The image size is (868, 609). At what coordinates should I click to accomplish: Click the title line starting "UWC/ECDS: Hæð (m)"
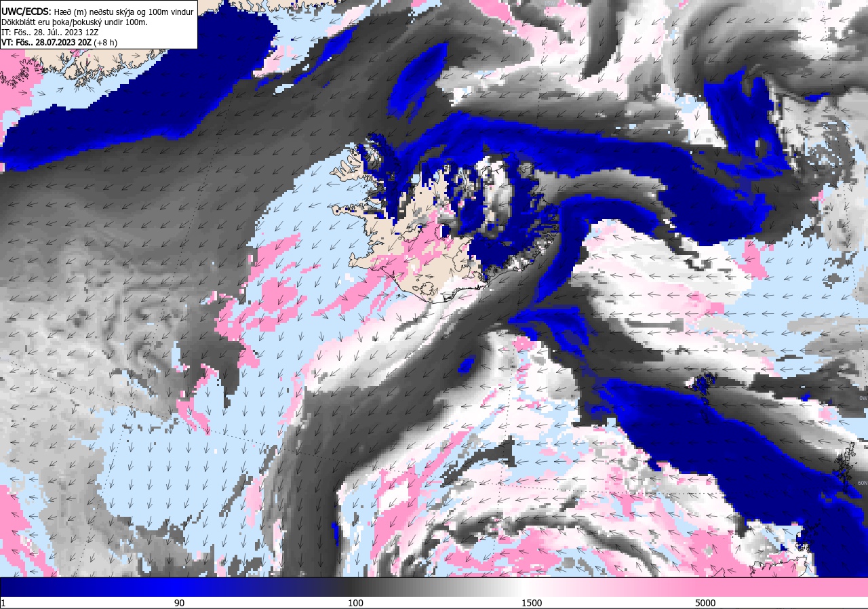pyautogui.click(x=98, y=11)
